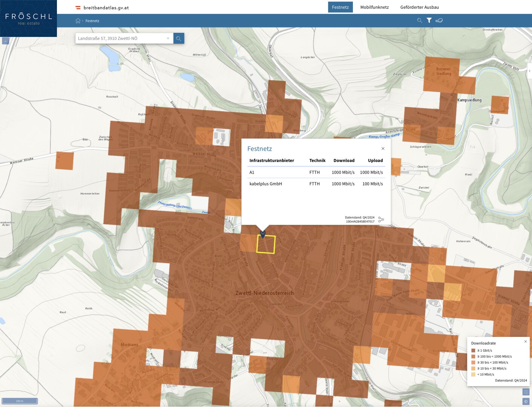Open the filter funnel tool
Screen dimensions: 532x407
point(429,20)
